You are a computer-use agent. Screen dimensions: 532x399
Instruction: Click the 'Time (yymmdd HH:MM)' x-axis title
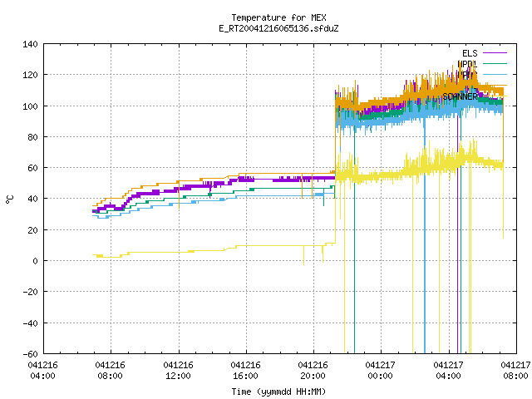(279, 392)
